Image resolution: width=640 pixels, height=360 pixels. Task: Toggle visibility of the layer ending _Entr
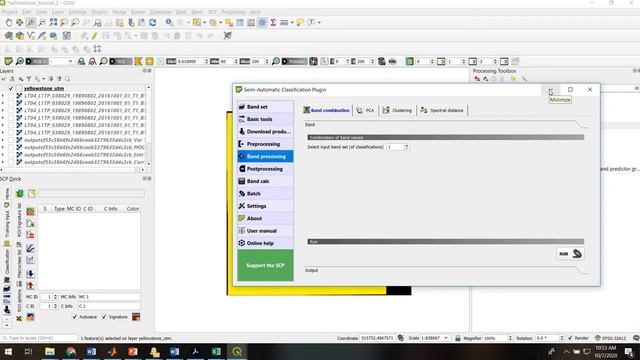(11, 155)
